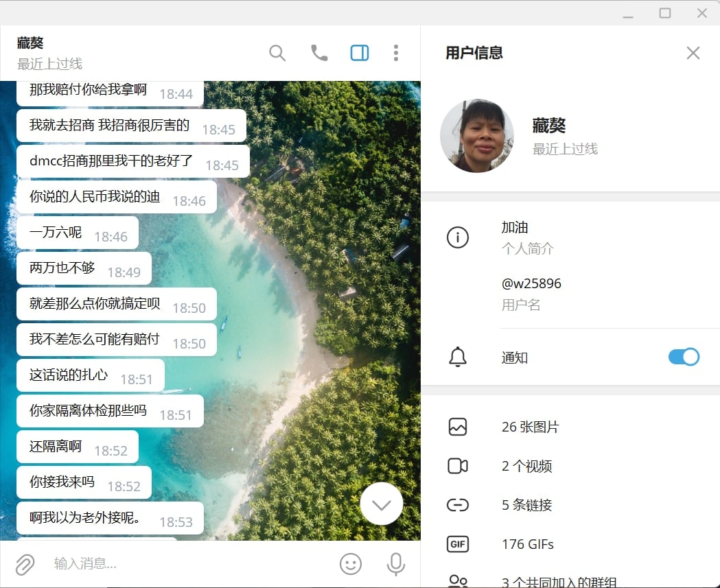Maximize the Telegram window
Image resolution: width=720 pixels, height=588 pixels.
[x=665, y=13]
